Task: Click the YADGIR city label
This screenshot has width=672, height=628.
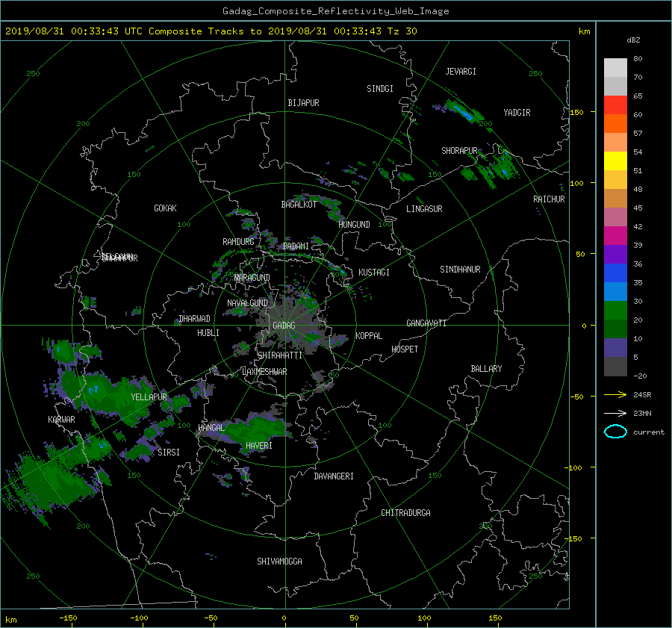Action: click(517, 113)
